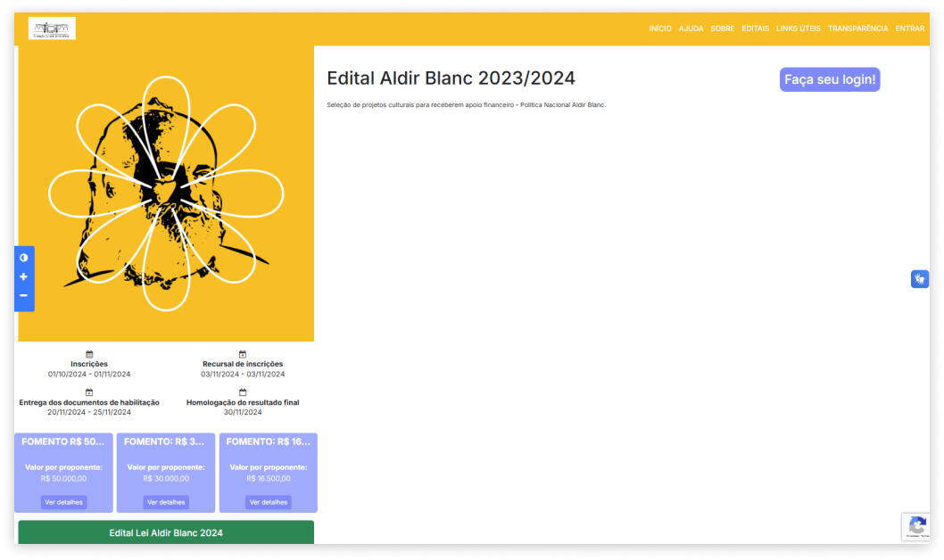Click the date range 03/11/2024 - 03/11/2024
The height and width of the screenshot is (560, 944).
[x=243, y=375]
